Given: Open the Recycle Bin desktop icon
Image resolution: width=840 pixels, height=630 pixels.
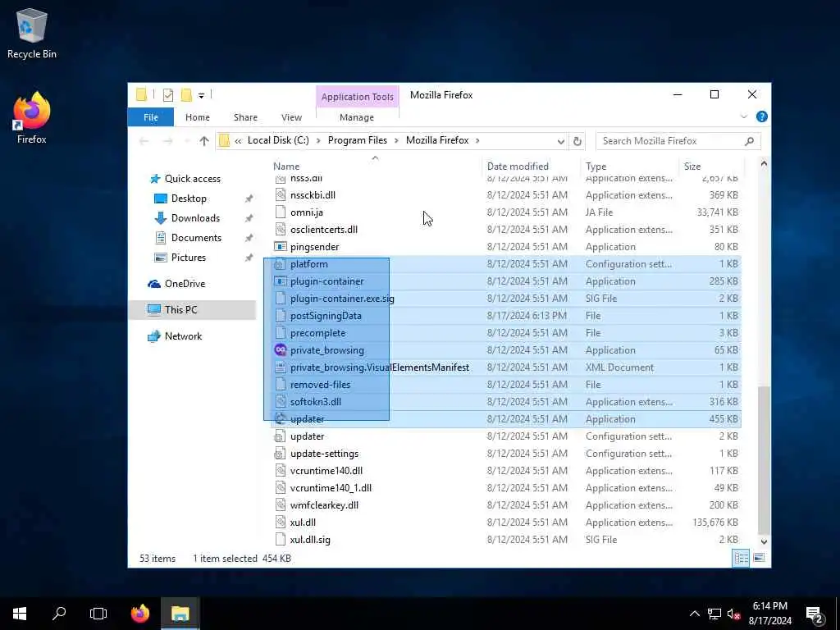Looking at the screenshot, I should (x=32, y=33).
